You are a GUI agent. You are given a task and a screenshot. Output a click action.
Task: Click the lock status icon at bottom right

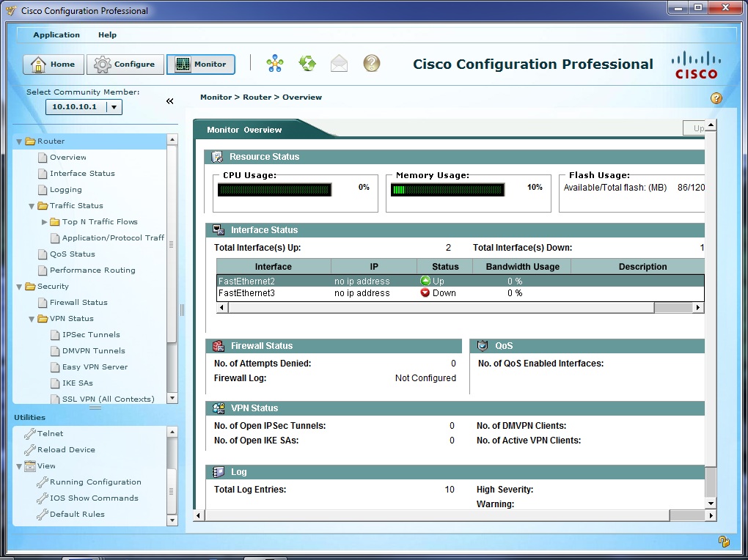pos(724,542)
